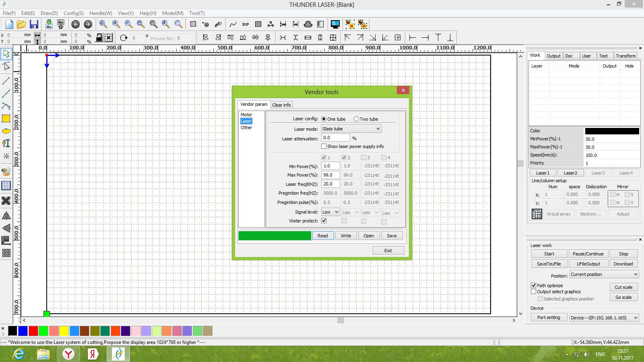644x362 pixels.
Task: Click the Start button in Laser work
Action: click(549, 254)
